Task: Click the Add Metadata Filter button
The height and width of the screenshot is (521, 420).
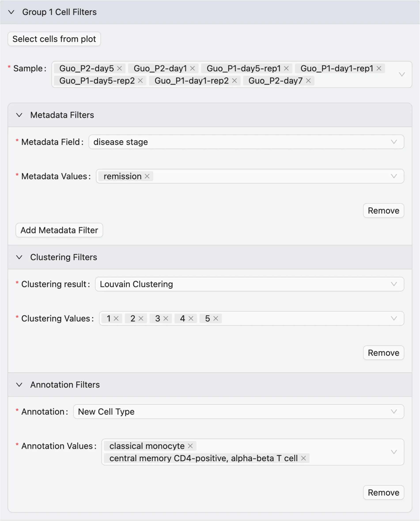Action: pos(59,230)
